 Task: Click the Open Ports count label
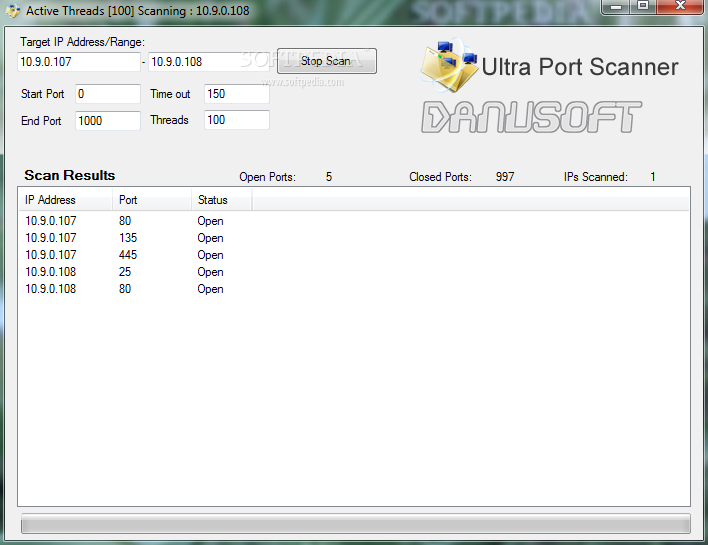[x=267, y=177]
